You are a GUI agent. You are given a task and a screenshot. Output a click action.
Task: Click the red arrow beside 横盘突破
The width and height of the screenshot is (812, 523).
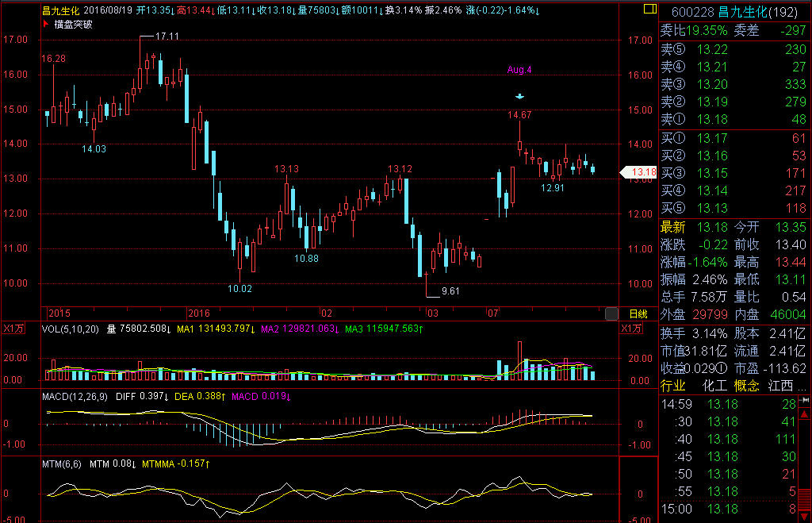(x=46, y=24)
